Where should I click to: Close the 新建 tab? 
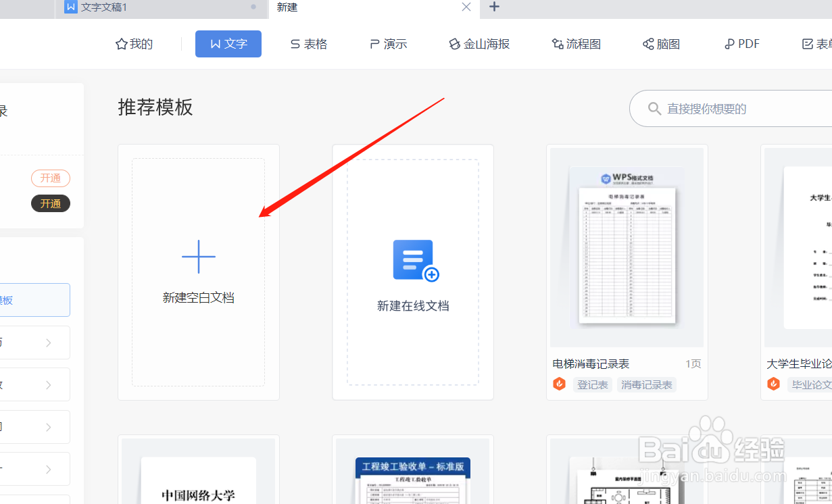tap(466, 7)
